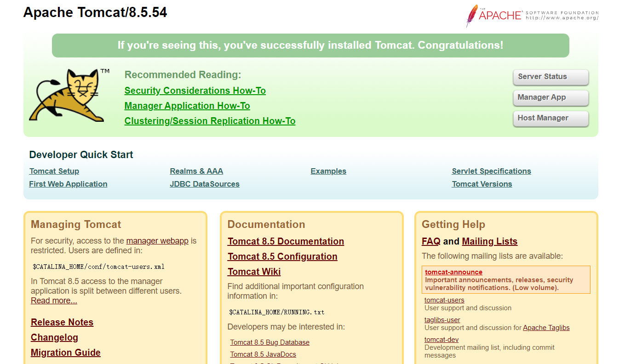The height and width of the screenshot is (364, 625).
Task: Click the Apache Tomcat/8.5.54 heading
Action: (x=95, y=12)
